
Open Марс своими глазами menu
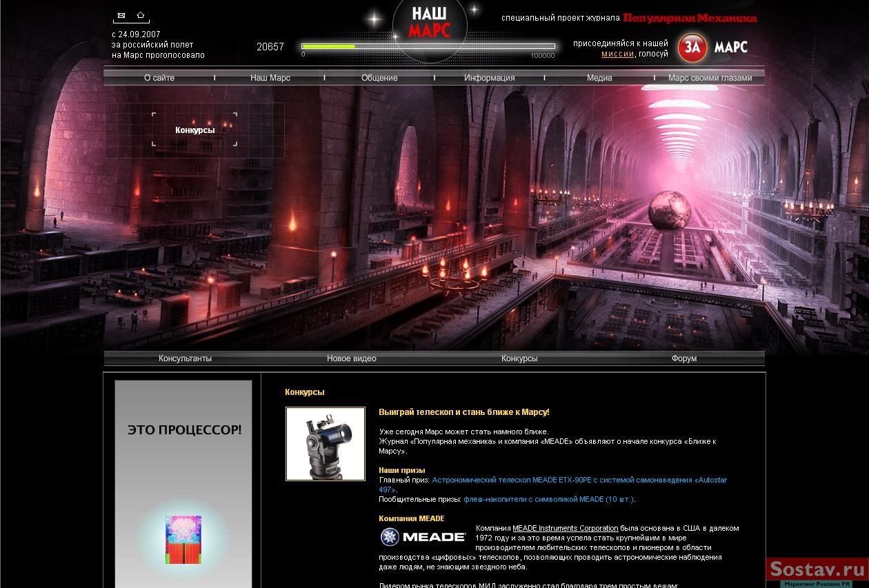pos(710,78)
